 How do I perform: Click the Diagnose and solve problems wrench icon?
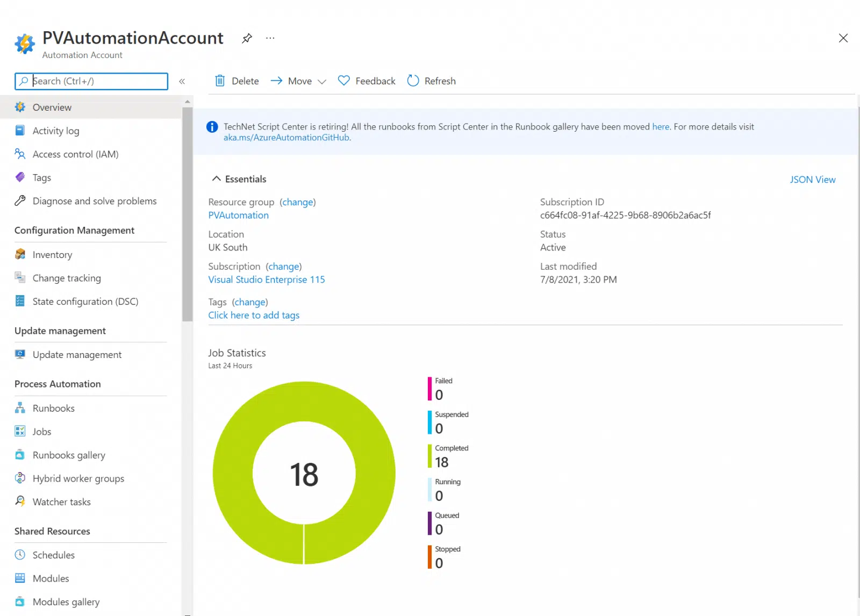20,201
